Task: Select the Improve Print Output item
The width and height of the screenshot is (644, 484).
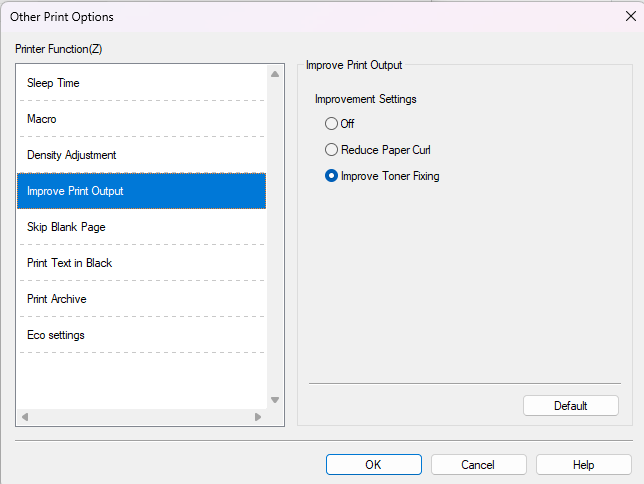Action: point(75,191)
